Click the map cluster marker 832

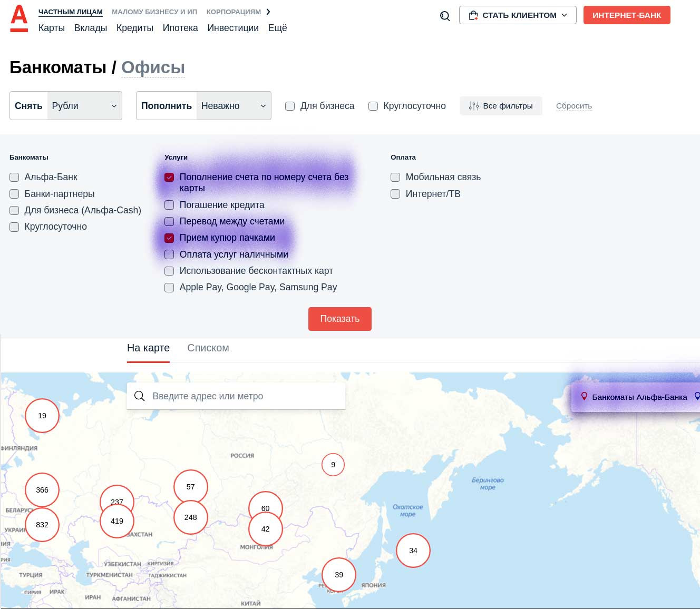point(42,525)
